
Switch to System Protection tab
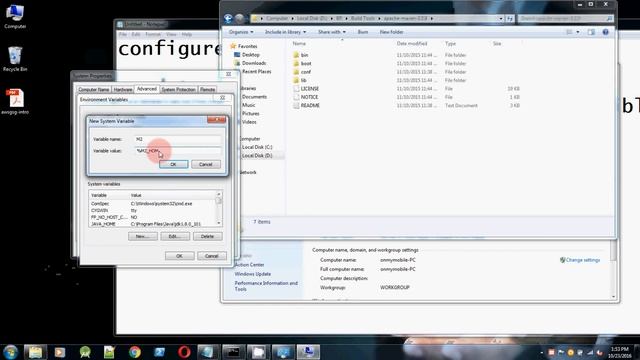click(178, 89)
